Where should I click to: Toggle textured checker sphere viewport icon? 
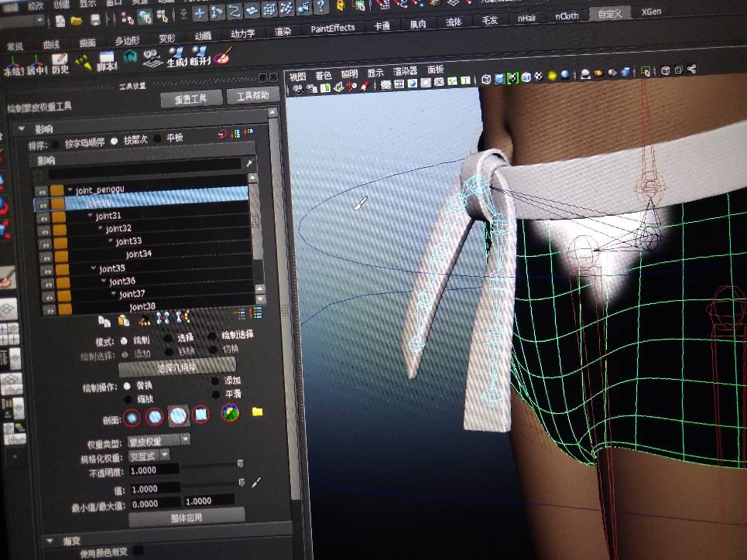pyautogui.click(x=539, y=77)
